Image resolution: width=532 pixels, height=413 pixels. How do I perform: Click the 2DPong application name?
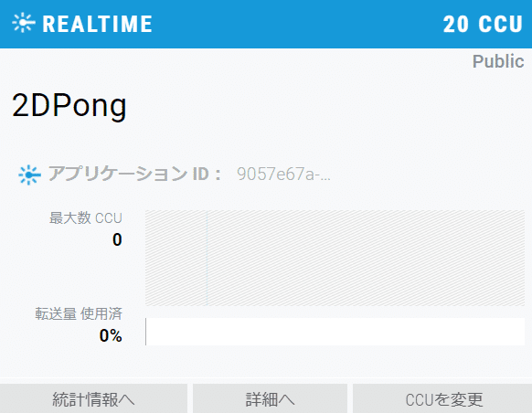pos(69,105)
